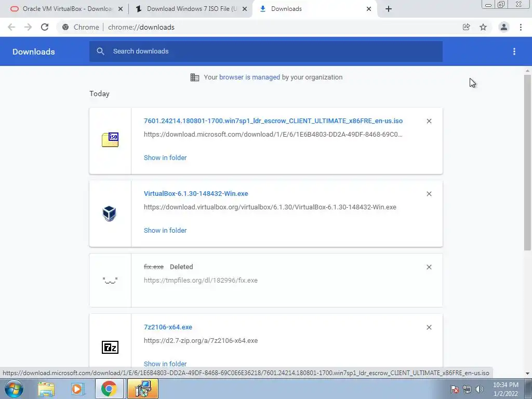
Task: Click the network tray icon
Action: tap(467, 389)
